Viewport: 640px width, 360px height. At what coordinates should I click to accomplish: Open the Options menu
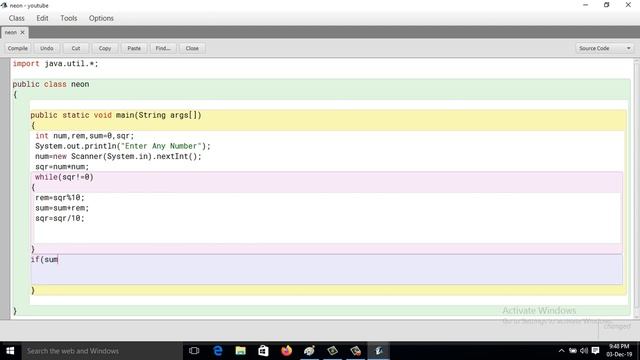click(x=101, y=18)
